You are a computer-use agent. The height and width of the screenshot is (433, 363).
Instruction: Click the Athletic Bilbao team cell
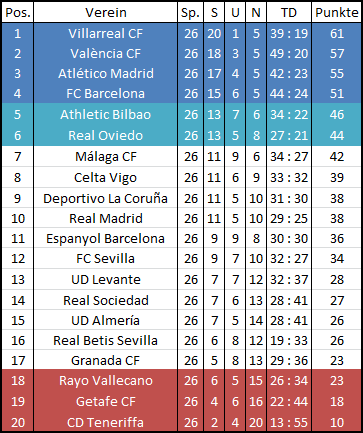click(x=105, y=114)
